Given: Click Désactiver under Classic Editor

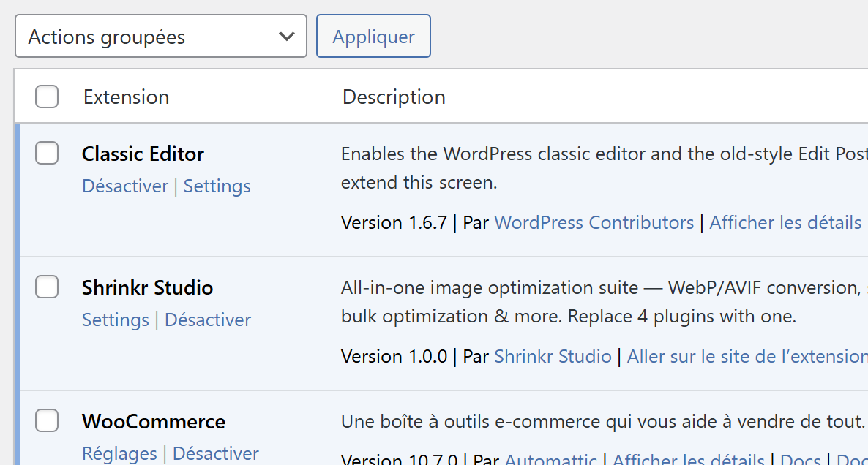Looking at the screenshot, I should click(125, 186).
